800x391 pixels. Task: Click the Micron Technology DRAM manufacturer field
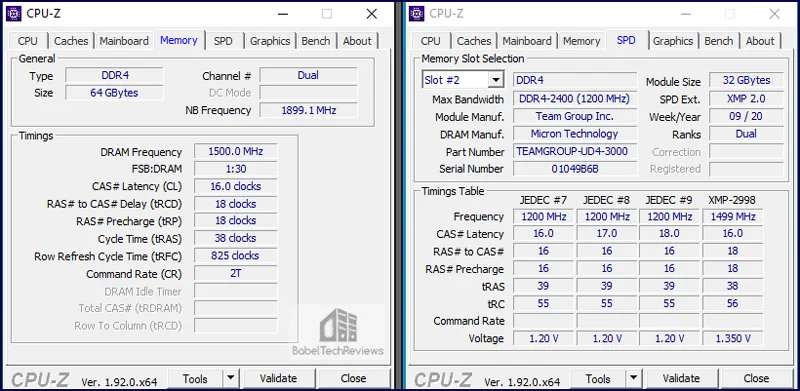click(x=575, y=134)
